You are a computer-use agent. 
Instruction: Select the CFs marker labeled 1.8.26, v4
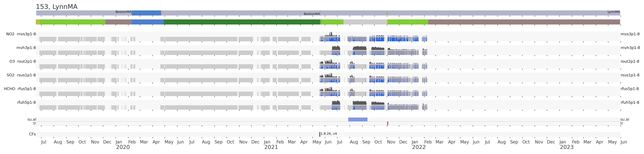tap(320, 134)
